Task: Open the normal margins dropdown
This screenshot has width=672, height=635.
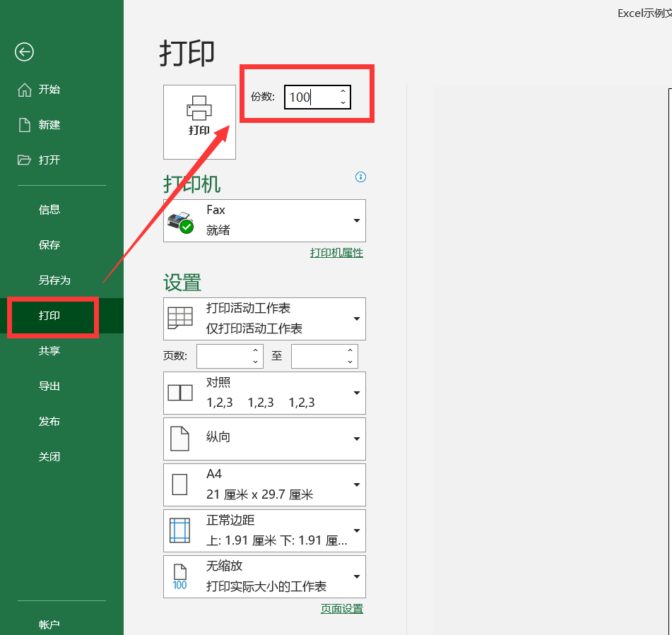Action: pyautogui.click(x=264, y=530)
